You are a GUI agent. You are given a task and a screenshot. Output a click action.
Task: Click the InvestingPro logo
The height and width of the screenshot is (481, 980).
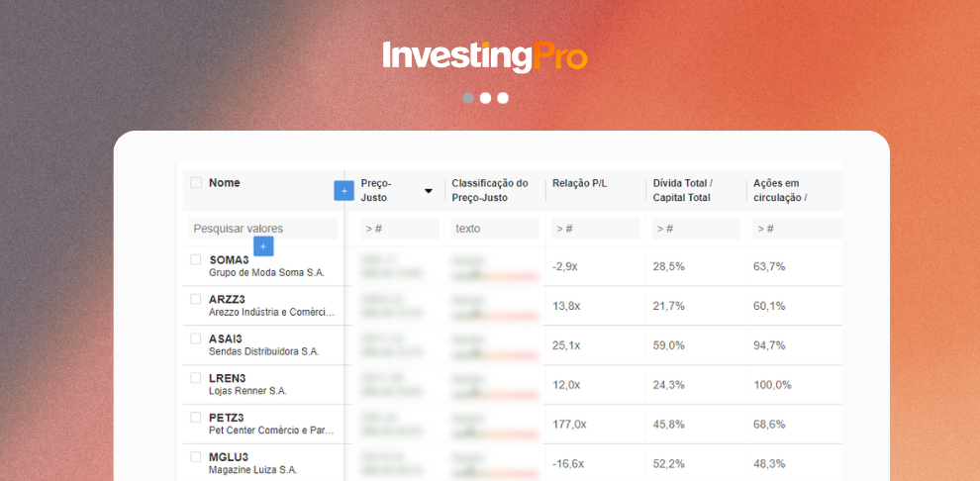tap(485, 56)
